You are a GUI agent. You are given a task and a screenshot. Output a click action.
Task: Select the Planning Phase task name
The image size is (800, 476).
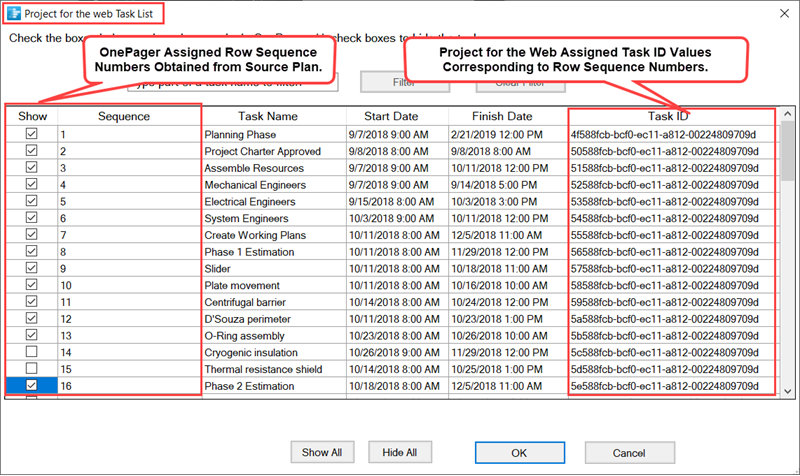tap(240, 135)
